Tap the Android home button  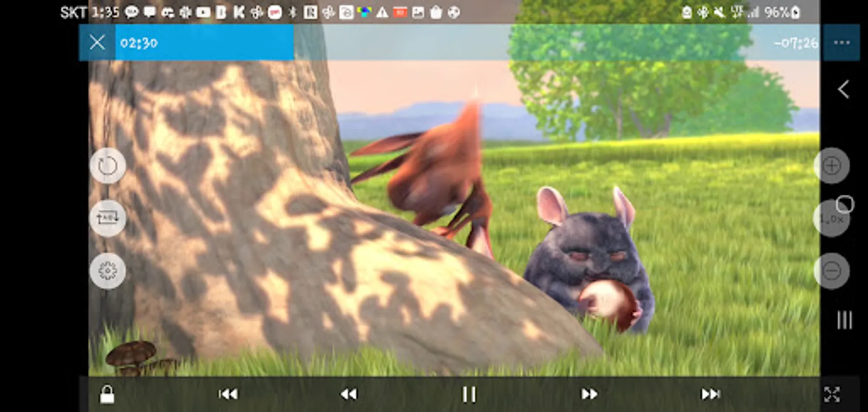[845, 204]
